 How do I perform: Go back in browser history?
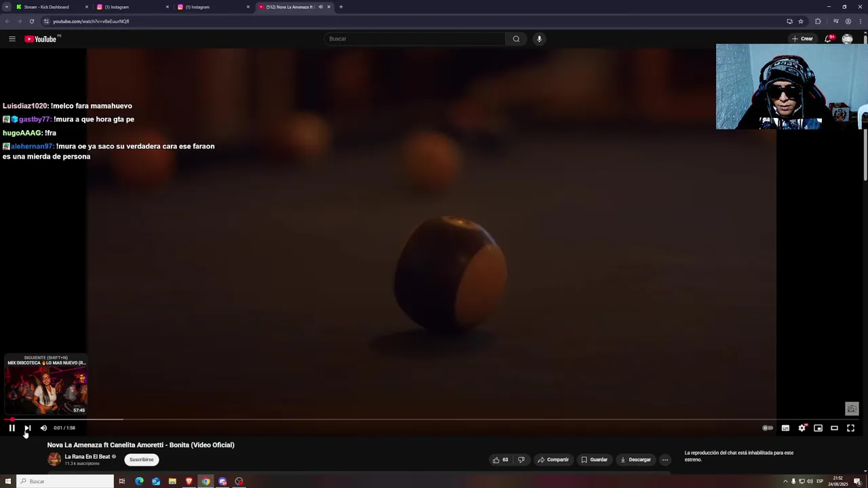pos(7,21)
